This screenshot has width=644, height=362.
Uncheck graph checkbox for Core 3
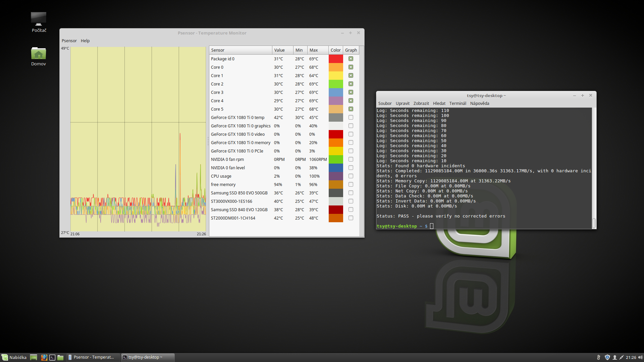click(351, 92)
